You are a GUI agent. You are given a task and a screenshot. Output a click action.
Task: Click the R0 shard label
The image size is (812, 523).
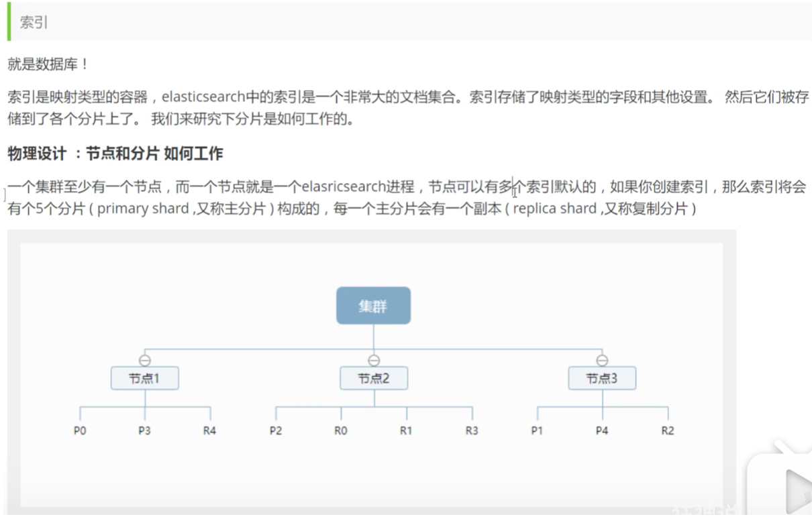[341, 430]
